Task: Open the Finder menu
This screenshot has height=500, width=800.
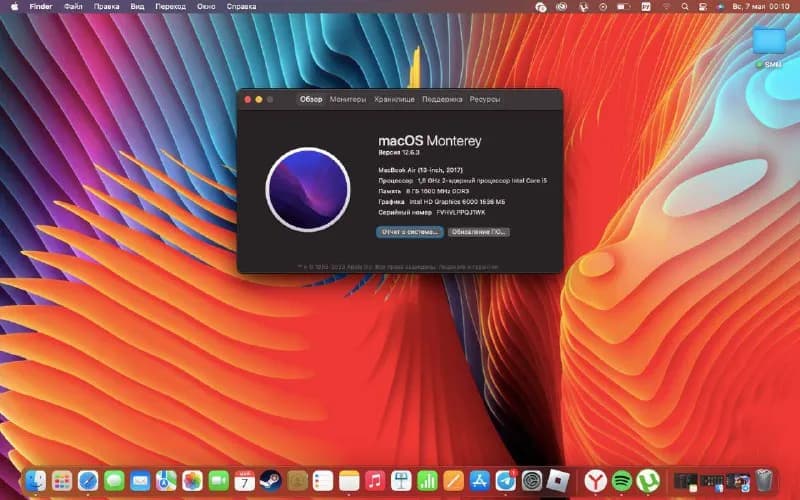Action: (x=41, y=7)
